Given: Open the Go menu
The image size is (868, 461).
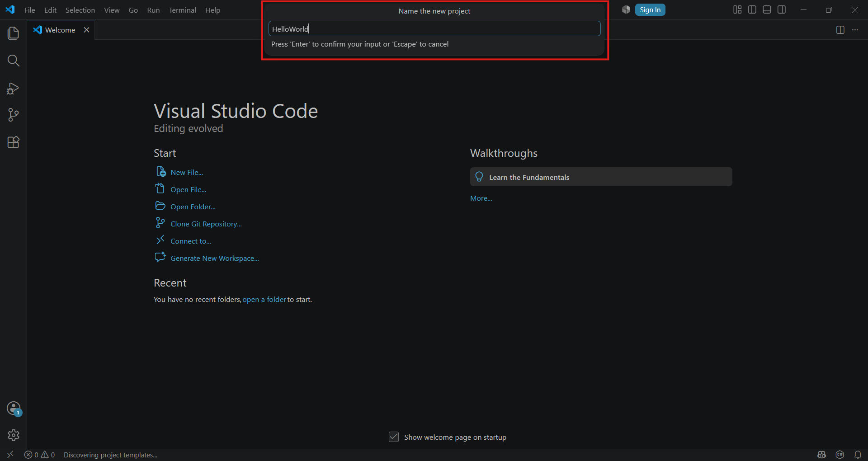Looking at the screenshot, I should 133,10.
